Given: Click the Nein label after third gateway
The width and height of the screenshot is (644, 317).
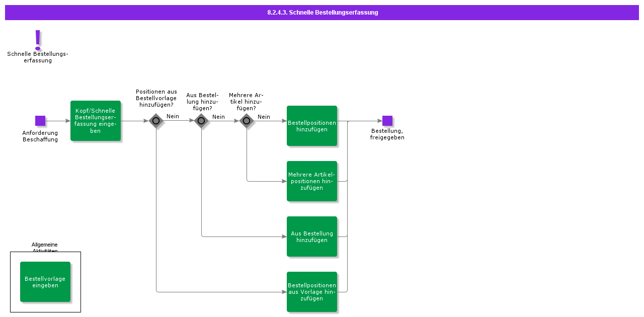Looking at the screenshot, I should 264,117.
